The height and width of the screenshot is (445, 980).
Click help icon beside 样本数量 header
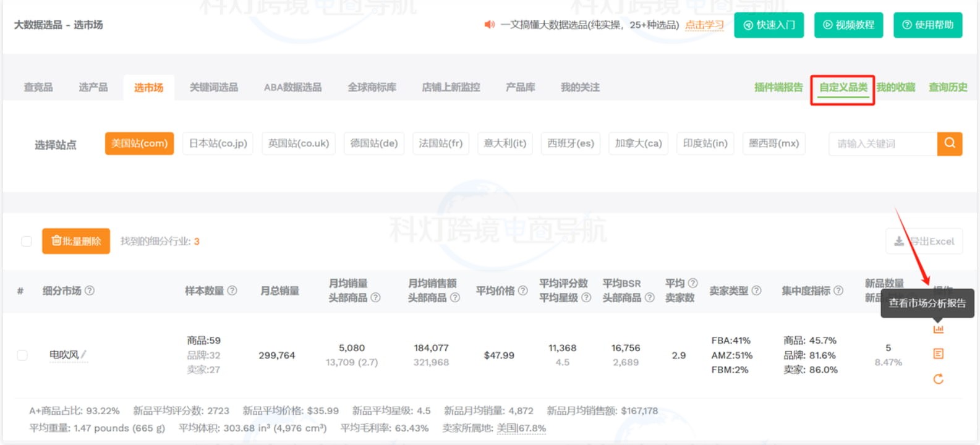coord(232,290)
